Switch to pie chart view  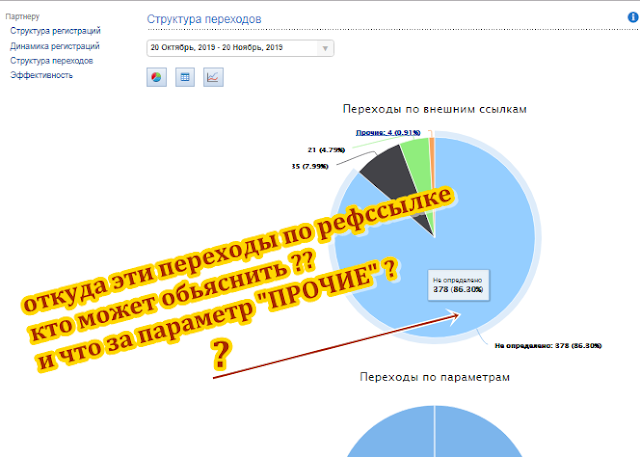click(156, 77)
